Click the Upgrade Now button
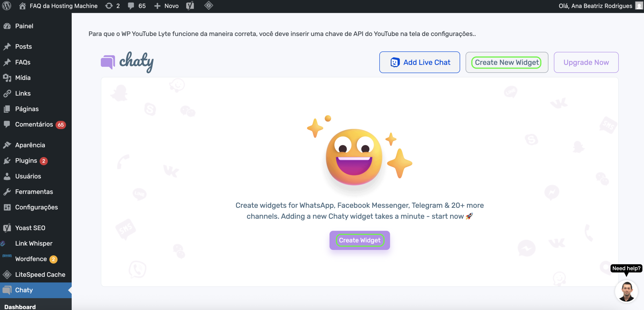The height and width of the screenshot is (310, 644). [x=586, y=62]
